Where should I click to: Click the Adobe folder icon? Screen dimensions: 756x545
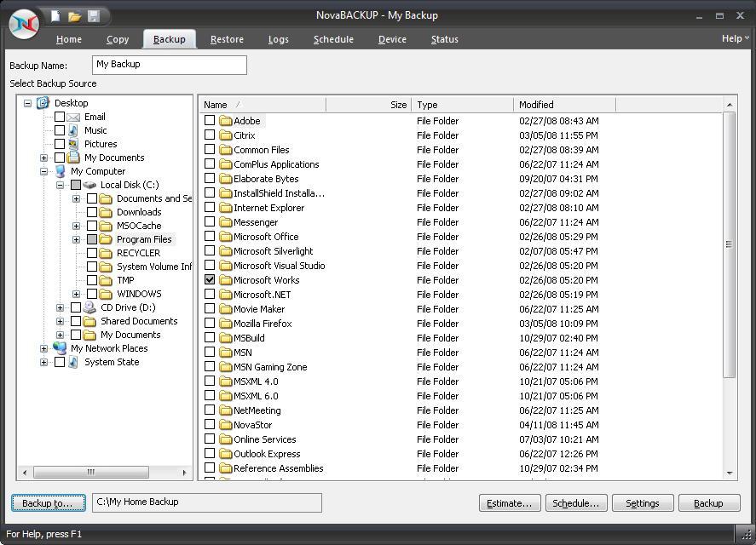pyautogui.click(x=226, y=120)
